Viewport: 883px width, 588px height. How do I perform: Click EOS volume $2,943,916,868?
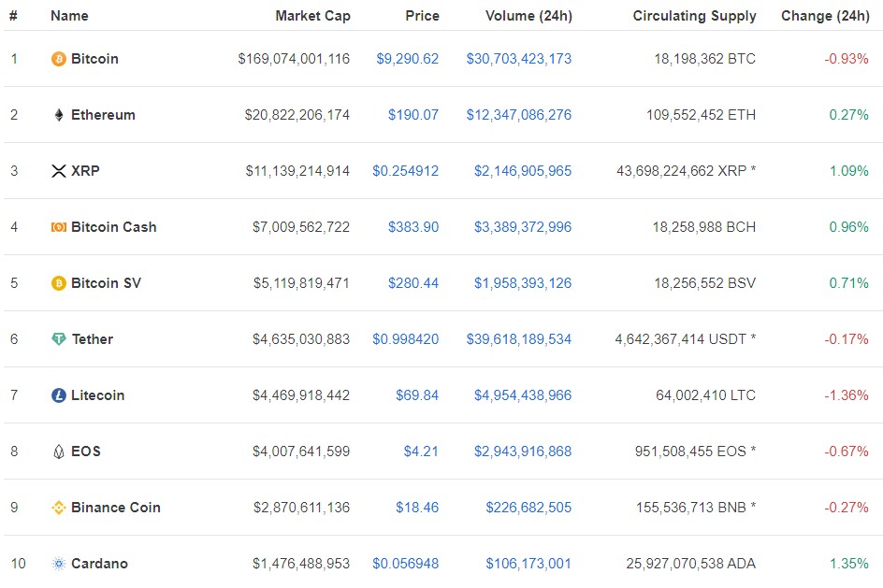pyautogui.click(x=523, y=452)
